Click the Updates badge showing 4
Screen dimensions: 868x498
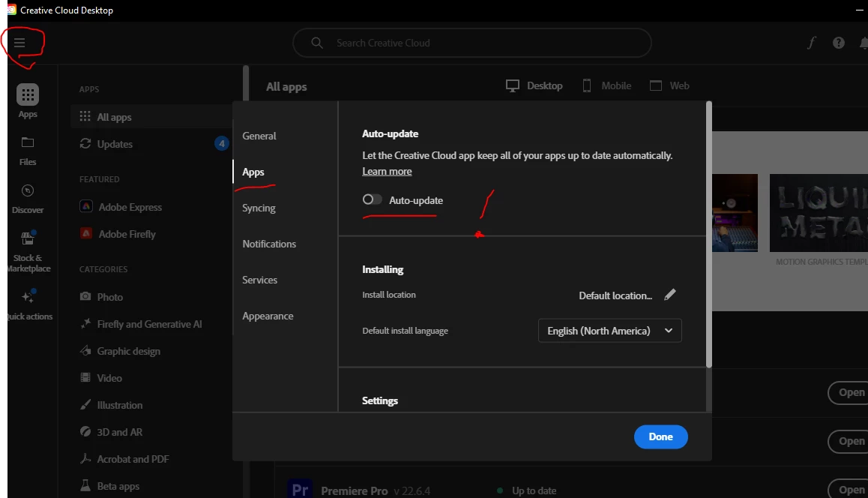(x=221, y=143)
